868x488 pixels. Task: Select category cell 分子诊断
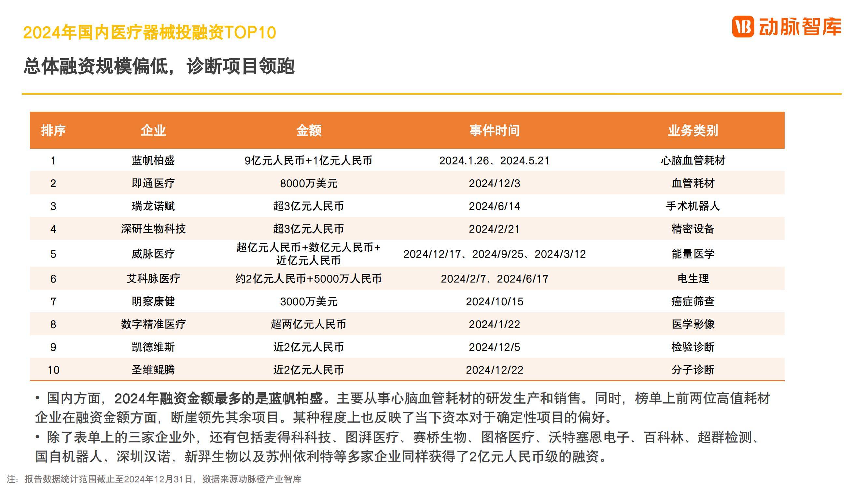[693, 370]
